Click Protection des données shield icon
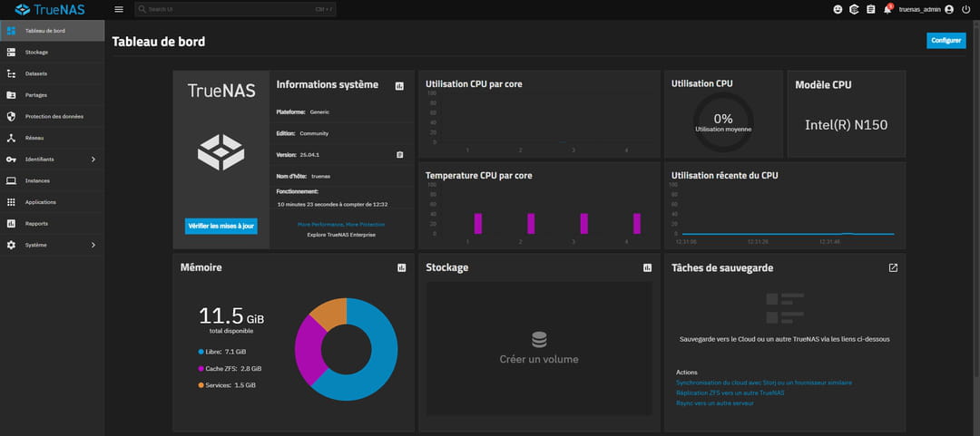 [11, 116]
